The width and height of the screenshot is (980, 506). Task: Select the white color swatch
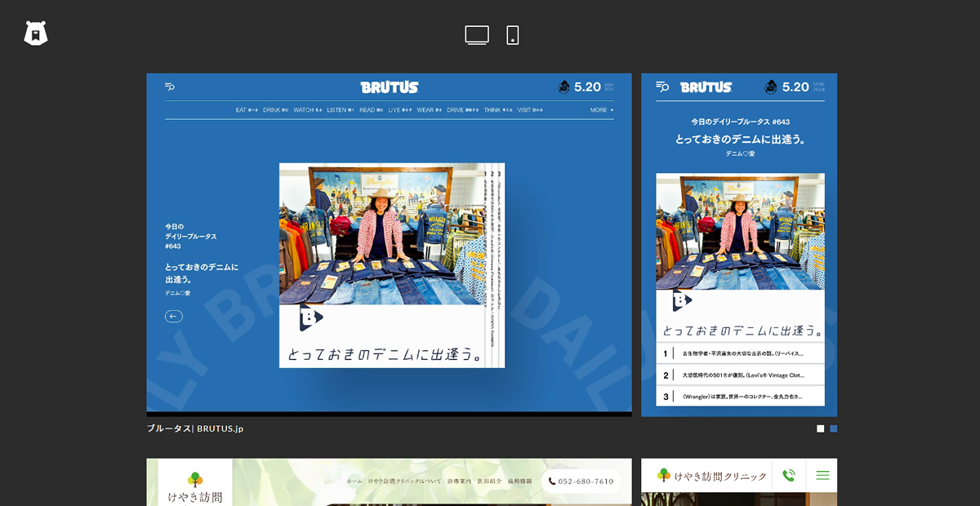(x=821, y=428)
